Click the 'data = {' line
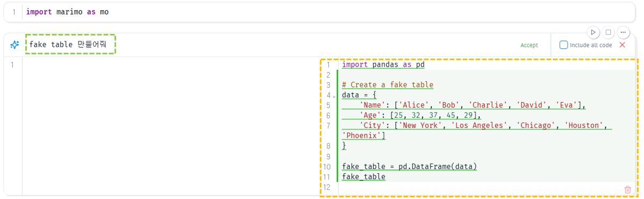 pos(360,95)
